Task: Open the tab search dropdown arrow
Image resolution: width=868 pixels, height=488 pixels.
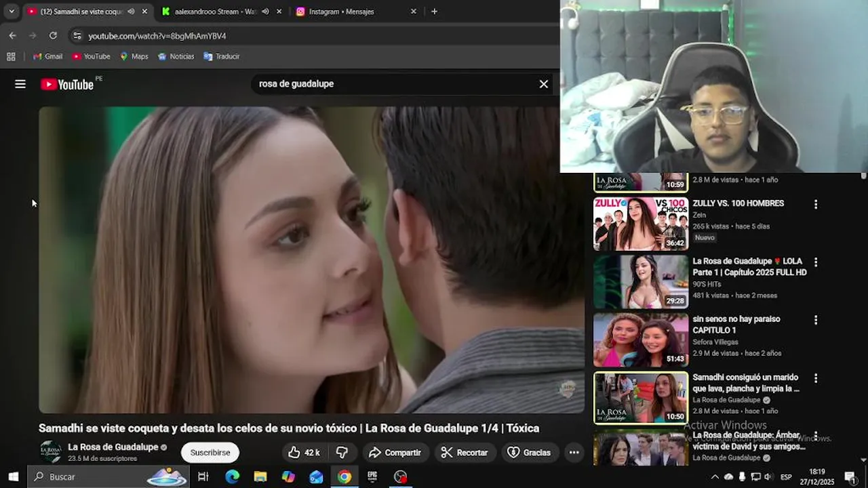Action: pyautogui.click(x=12, y=12)
